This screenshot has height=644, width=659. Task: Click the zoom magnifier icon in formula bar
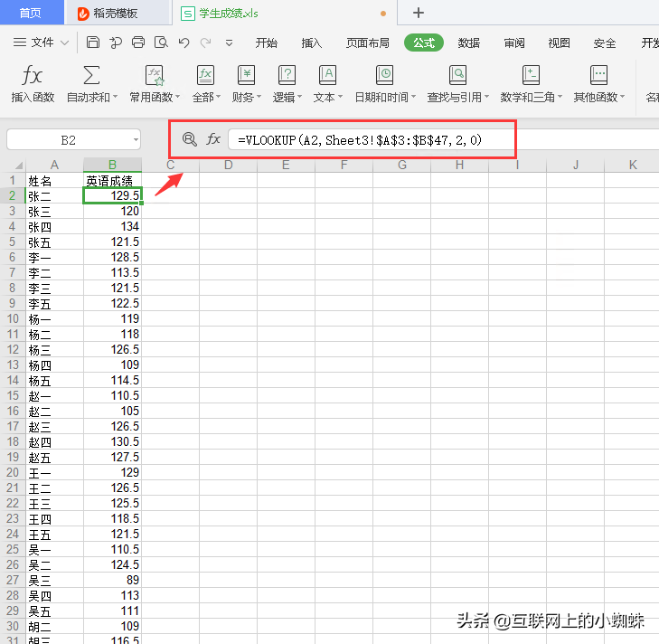click(x=190, y=139)
